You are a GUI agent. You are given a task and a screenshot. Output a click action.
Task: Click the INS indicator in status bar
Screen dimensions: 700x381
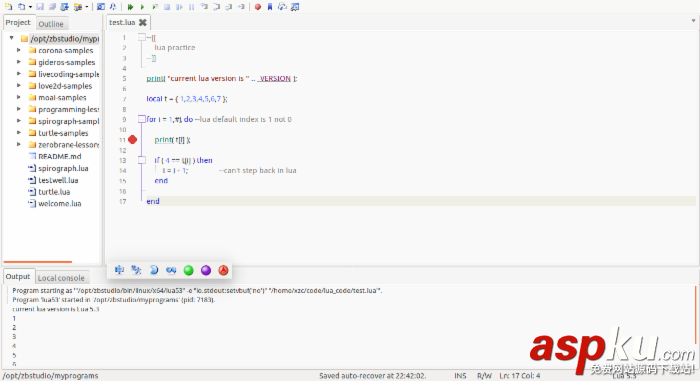pyautogui.click(x=460, y=376)
